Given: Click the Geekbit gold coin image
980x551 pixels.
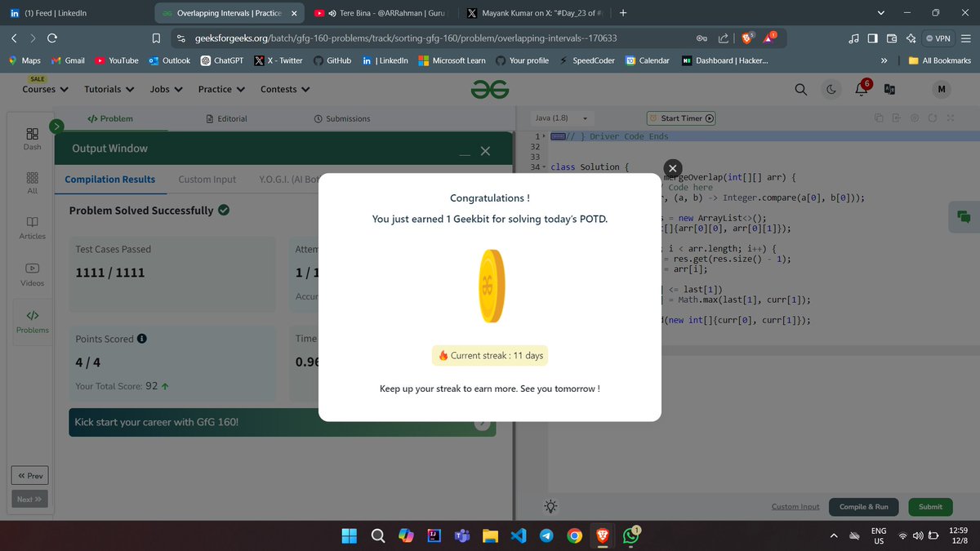Looking at the screenshot, I should [x=490, y=285].
